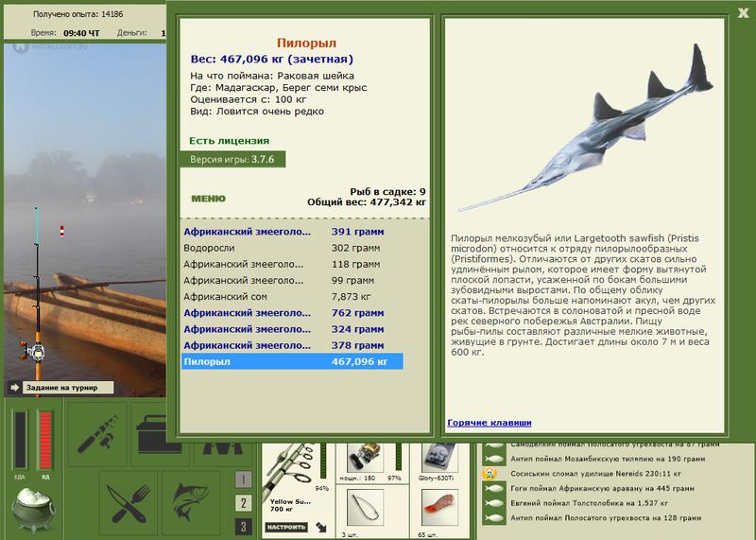Select rod slot number 1
756x540 pixels.
[244, 479]
